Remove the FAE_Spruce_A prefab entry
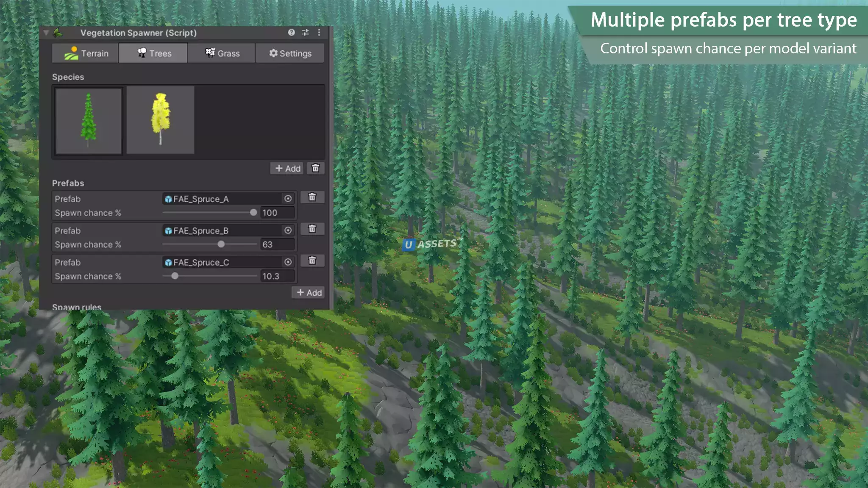Viewport: 868px width, 488px height. click(312, 197)
